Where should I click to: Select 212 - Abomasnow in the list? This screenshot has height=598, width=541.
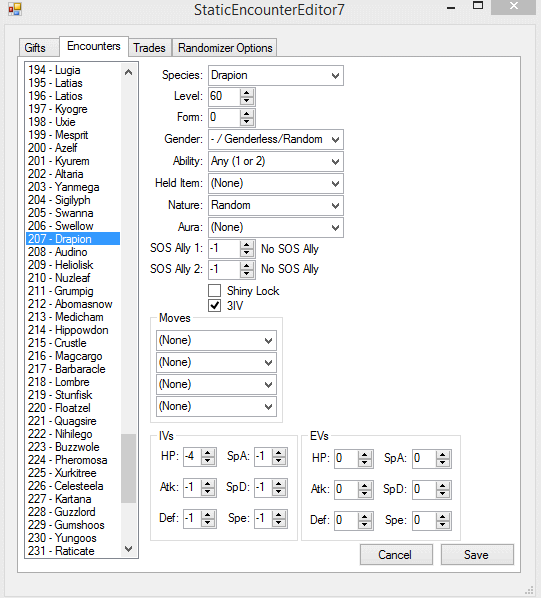pyautogui.click(x=73, y=304)
